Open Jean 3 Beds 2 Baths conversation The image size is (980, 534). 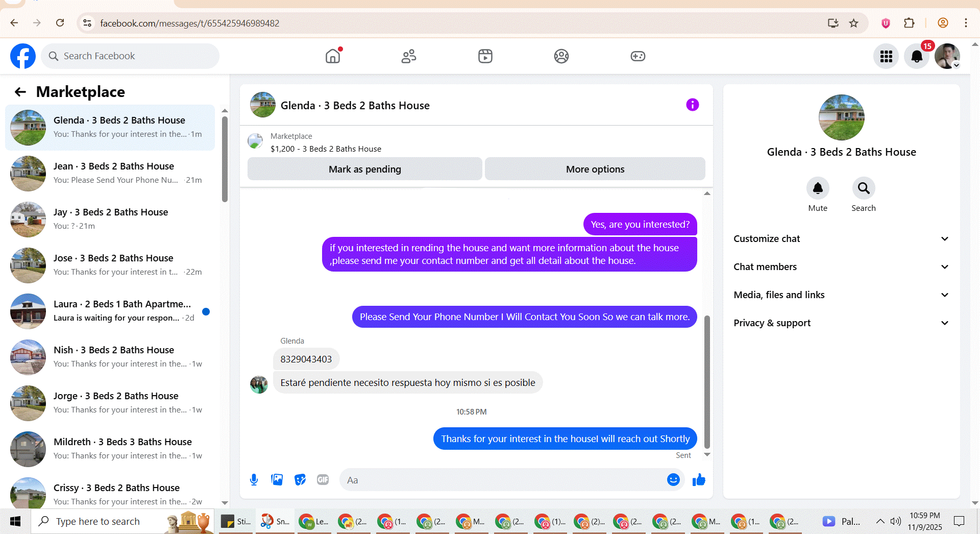click(x=110, y=174)
